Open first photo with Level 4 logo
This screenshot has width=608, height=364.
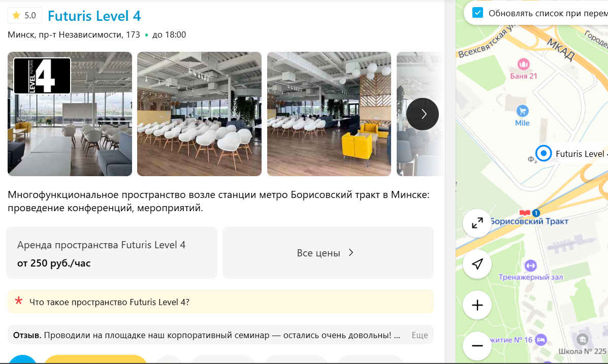[70, 114]
